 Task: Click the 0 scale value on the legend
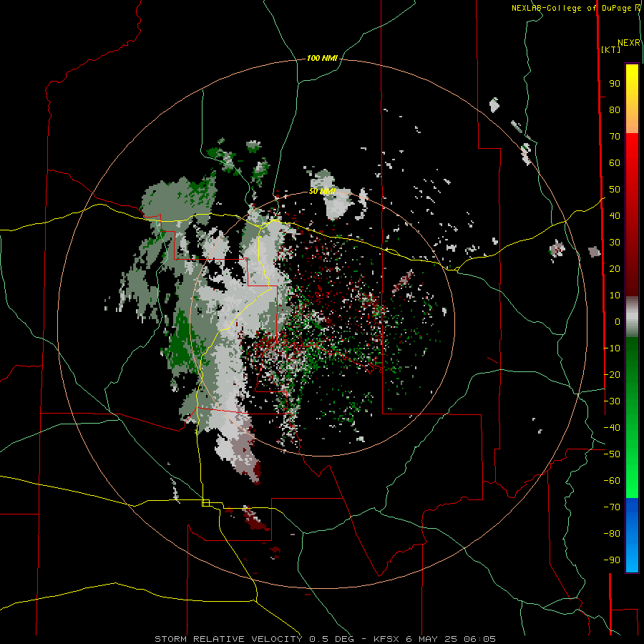[x=618, y=322]
